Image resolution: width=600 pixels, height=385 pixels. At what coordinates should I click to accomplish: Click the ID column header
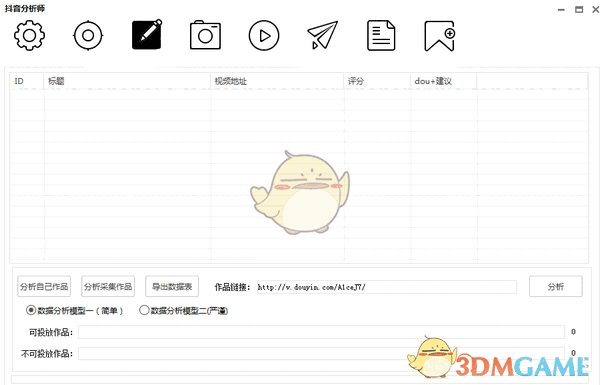click(x=26, y=81)
